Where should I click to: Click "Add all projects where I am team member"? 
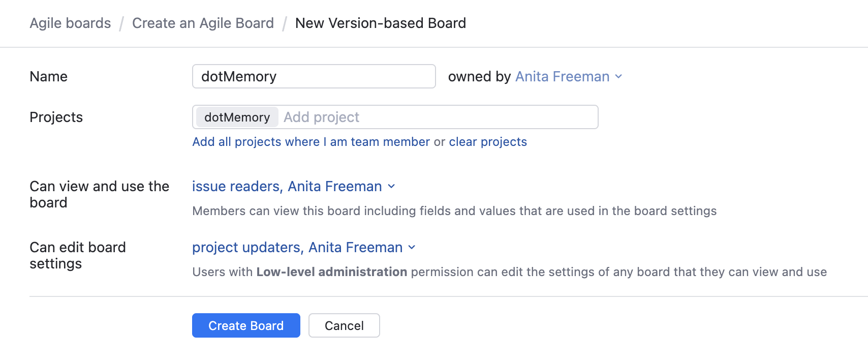click(311, 142)
